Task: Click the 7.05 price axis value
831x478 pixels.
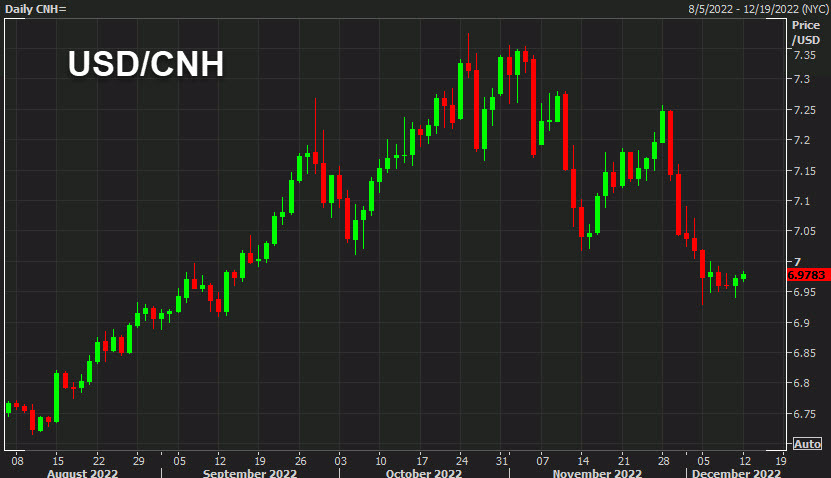Action: click(805, 231)
